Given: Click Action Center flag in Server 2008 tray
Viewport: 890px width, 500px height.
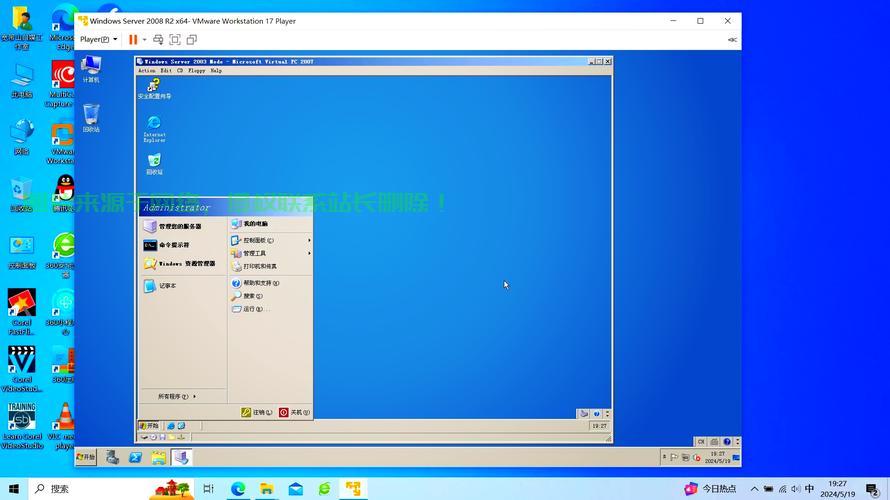Looking at the screenshot, I should [x=674, y=457].
